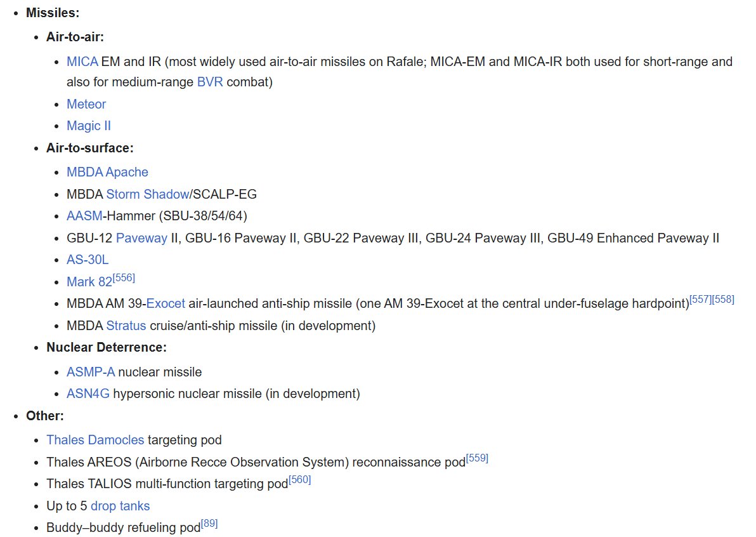Click the Air-to-surface heading
756x537 pixels.
(90, 148)
